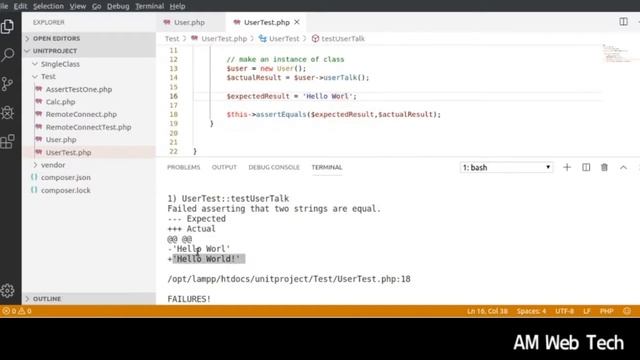Open the Edit menu
640x360 pixels.
tap(20, 6)
